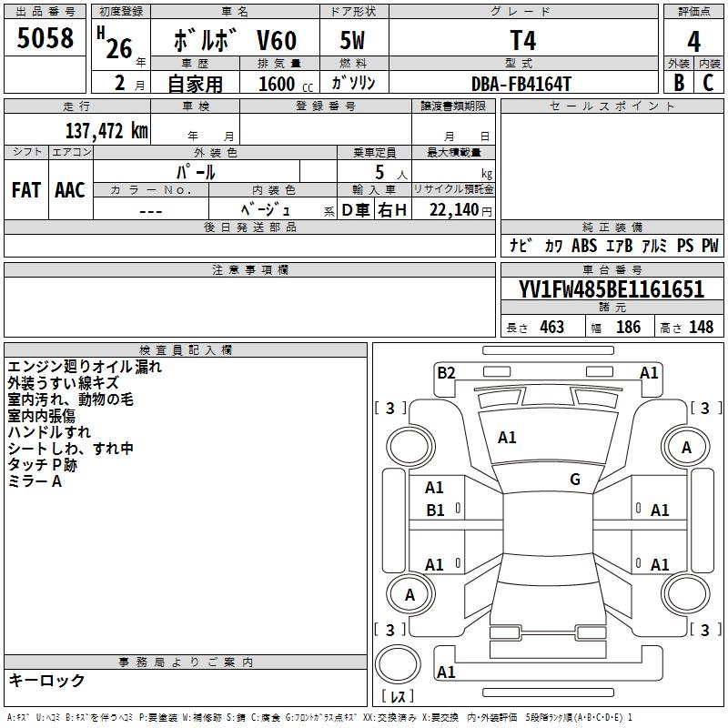Click the seating capacity value 5人
Screen dimensions: 728x728
(x=390, y=173)
